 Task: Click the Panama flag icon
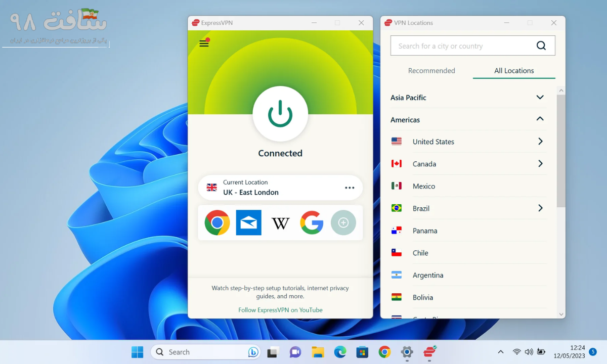tap(397, 231)
